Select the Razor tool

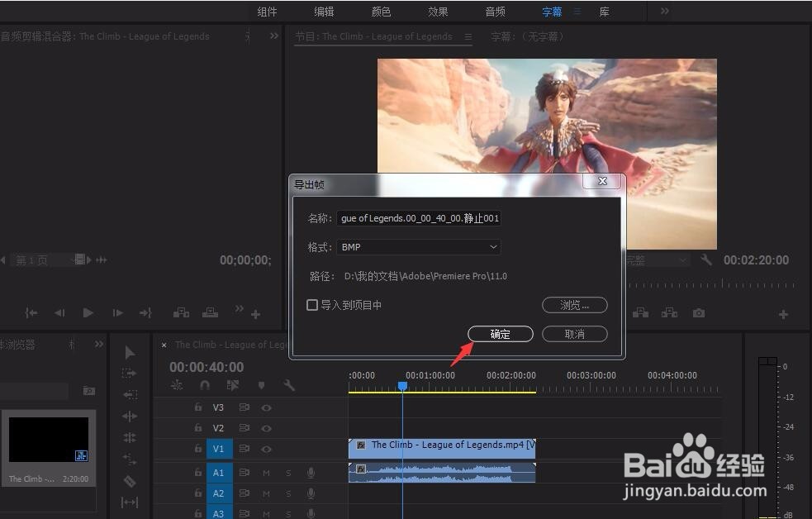(130, 481)
